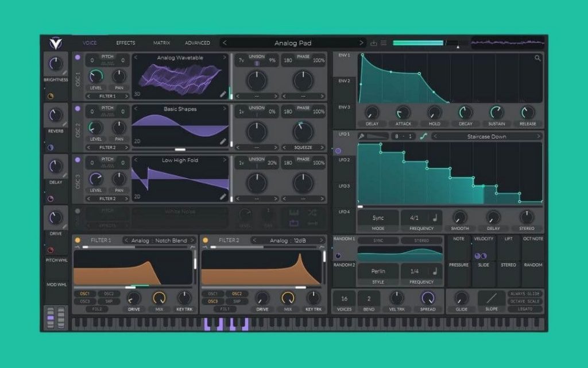Enable OSC 2 with its power toggle
The height and width of the screenshot is (368, 588).
click(x=76, y=108)
